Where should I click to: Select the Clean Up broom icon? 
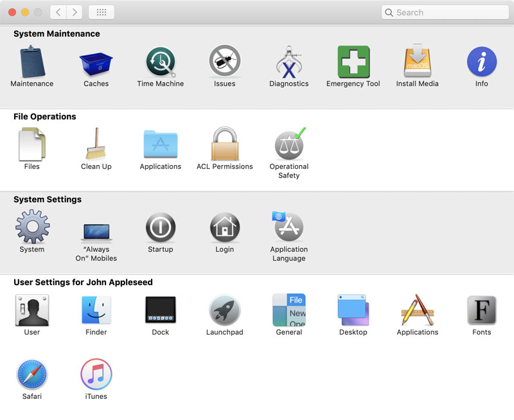(96, 144)
